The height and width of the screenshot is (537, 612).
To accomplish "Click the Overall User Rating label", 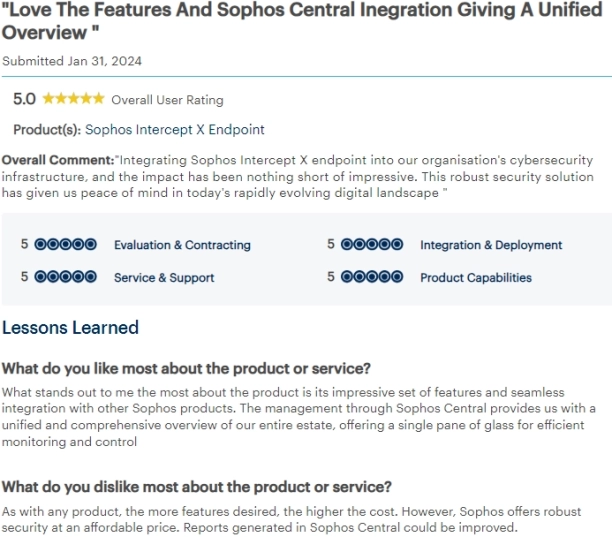I will pos(167,100).
